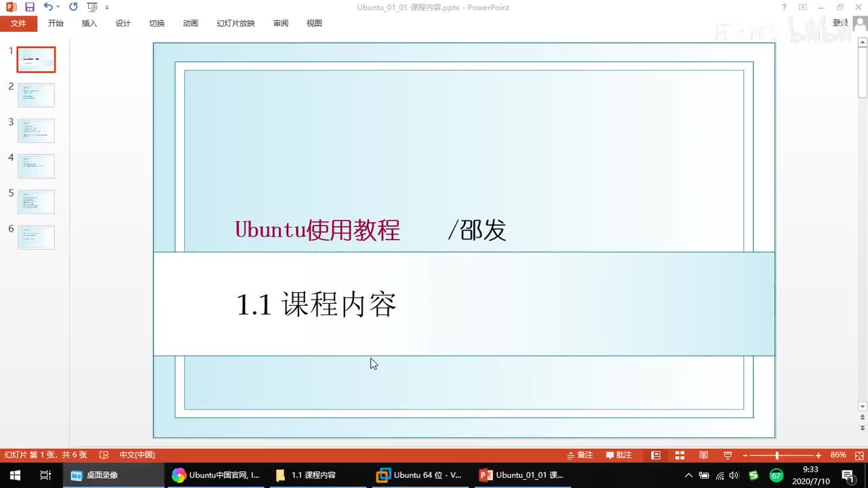868x488 pixels.
Task: Toggle the 备注 (Notes) pane button
Action: coord(580,455)
